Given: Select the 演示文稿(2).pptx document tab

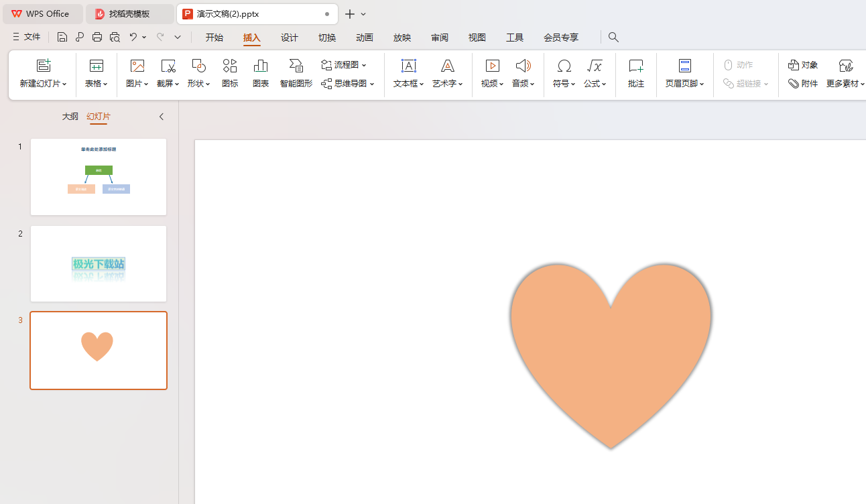Looking at the screenshot, I should [257, 14].
